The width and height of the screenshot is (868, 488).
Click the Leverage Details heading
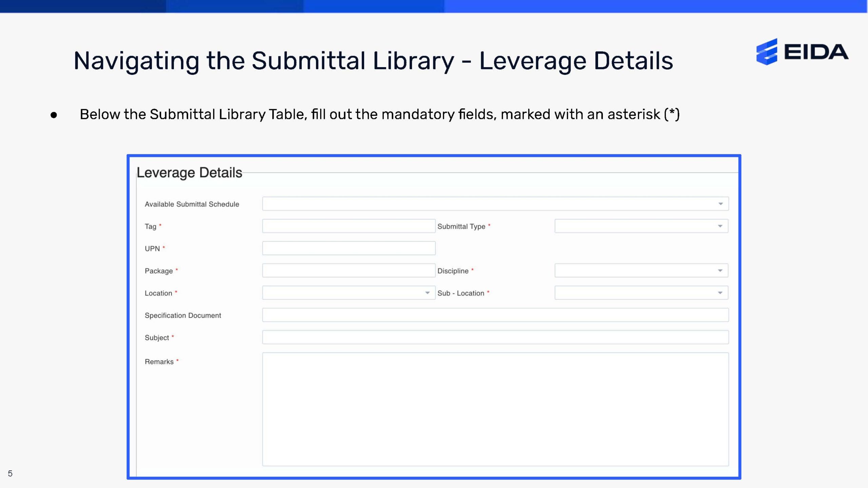point(189,173)
